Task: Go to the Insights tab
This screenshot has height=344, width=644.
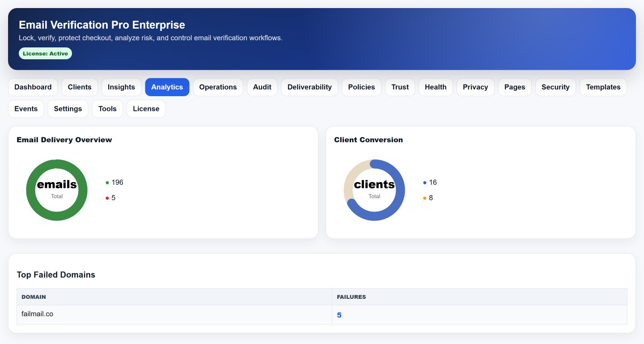Action: (121, 87)
